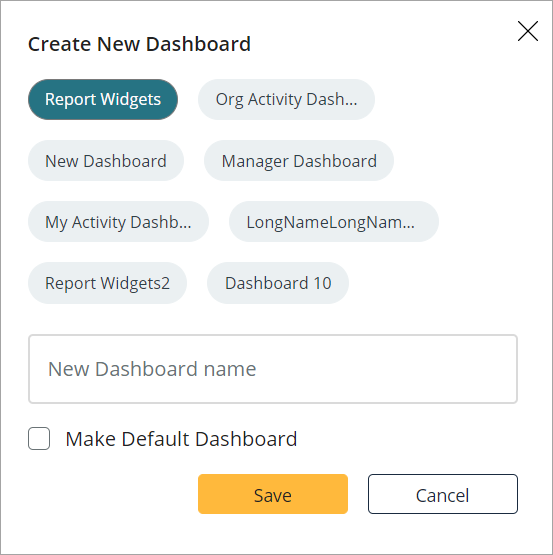
Task: Click the New Dashboard name field
Action: 273,369
